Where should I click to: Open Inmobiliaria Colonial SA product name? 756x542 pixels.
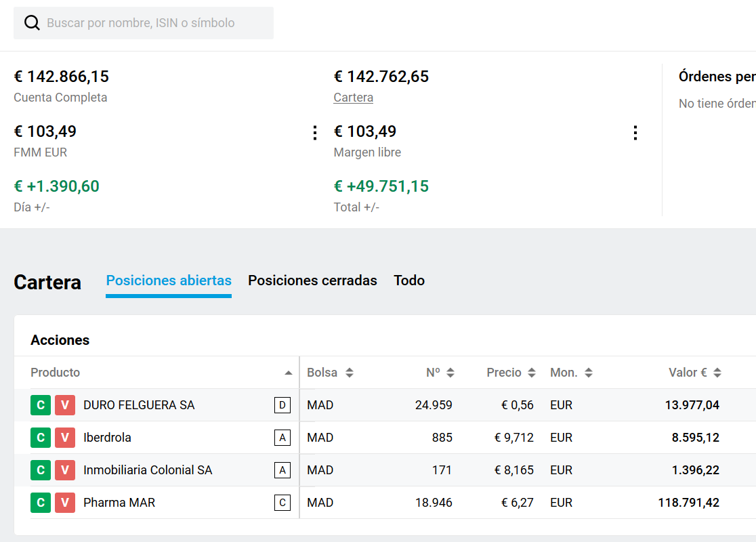(x=148, y=470)
